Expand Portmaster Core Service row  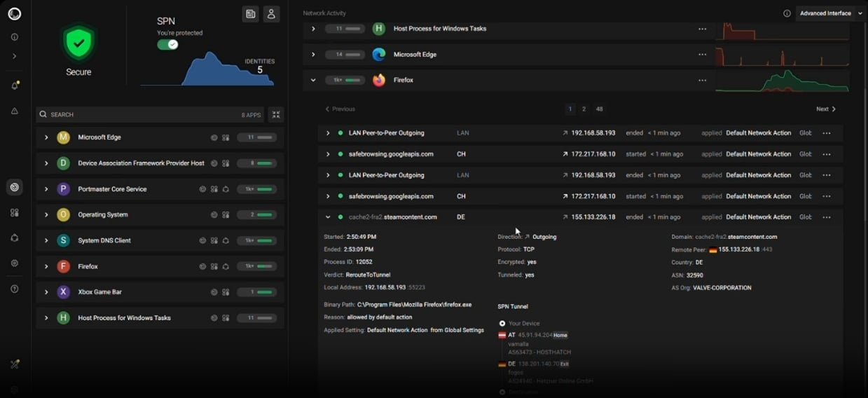point(46,189)
